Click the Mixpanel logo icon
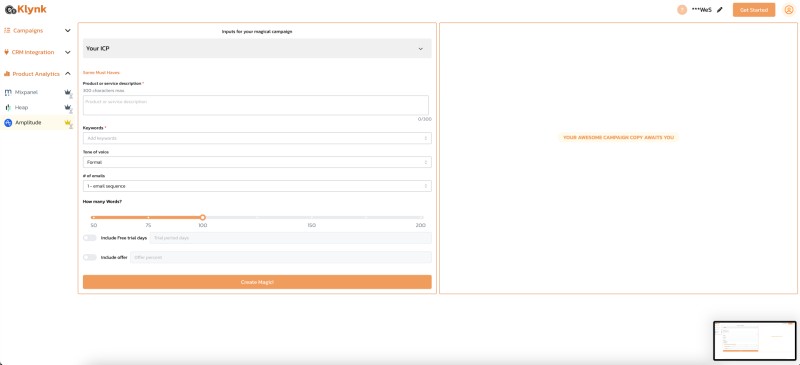Viewport: 800px width, 365px height. 8,92
